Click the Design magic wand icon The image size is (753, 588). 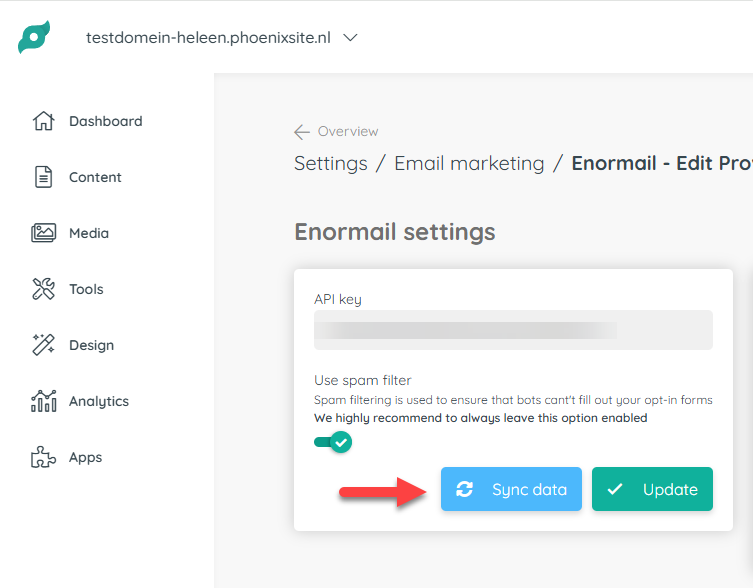(x=44, y=345)
